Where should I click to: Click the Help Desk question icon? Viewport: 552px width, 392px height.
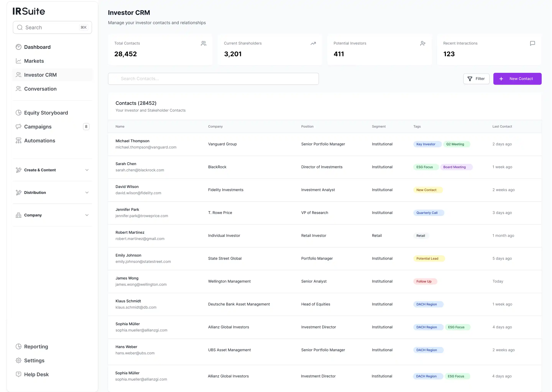click(19, 374)
